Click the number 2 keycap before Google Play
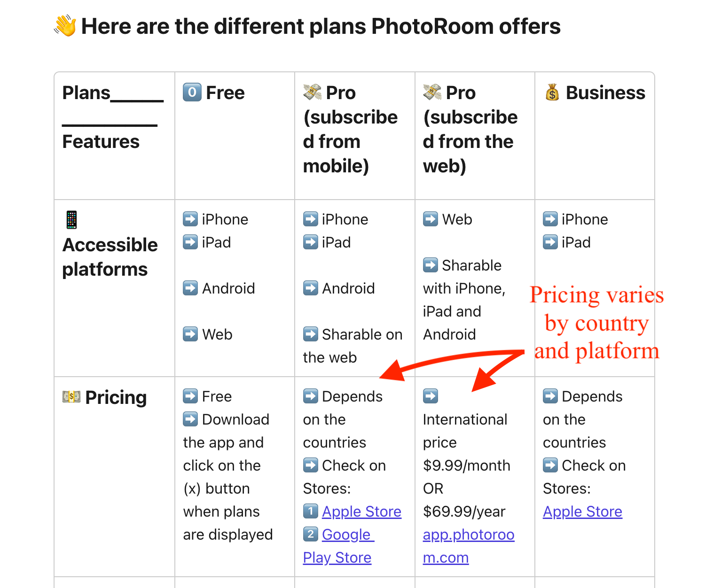721x588 pixels. pyautogui.click(x=311, y=534)
